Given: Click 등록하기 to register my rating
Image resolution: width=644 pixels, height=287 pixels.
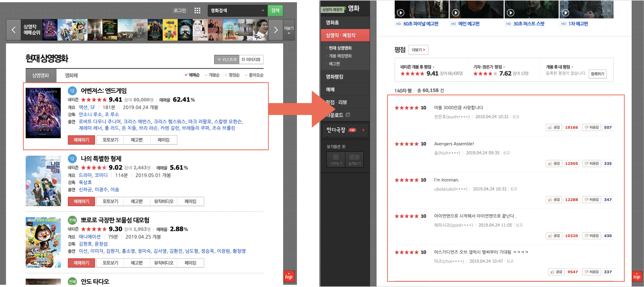Looking at the screenshot, I should point(598,74).
